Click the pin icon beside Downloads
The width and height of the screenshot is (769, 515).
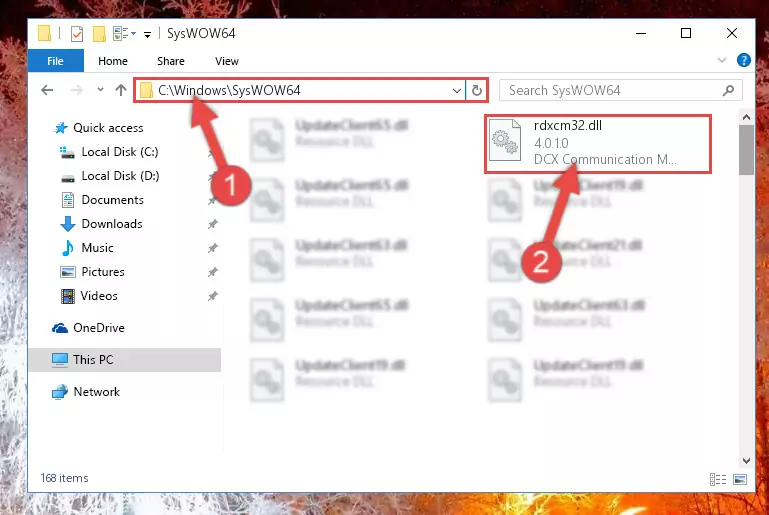(x=212, y=224)
